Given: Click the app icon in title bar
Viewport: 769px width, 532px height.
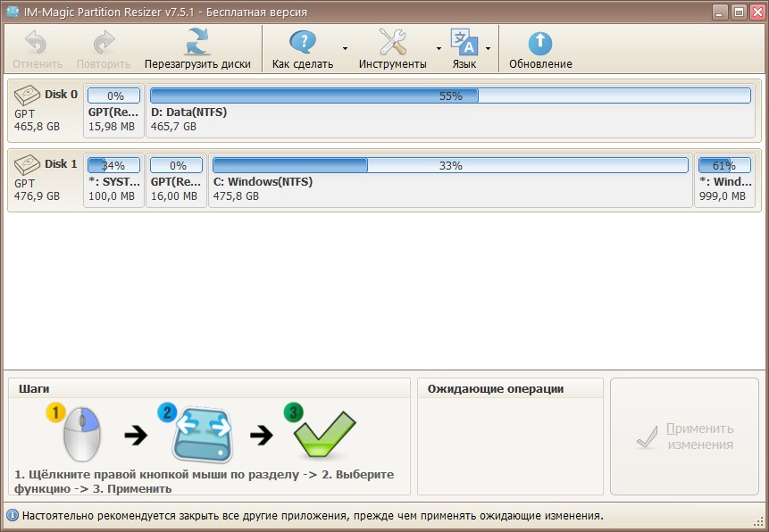Looking at the screenshot, I should (x=13, y=12).
